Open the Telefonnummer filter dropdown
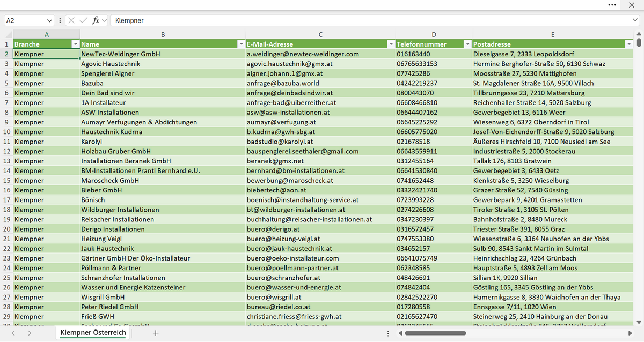 (467, 44)
